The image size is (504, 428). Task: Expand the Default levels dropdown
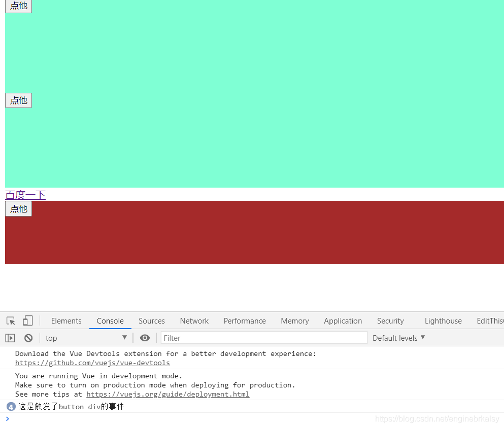[x=398, y=338]
